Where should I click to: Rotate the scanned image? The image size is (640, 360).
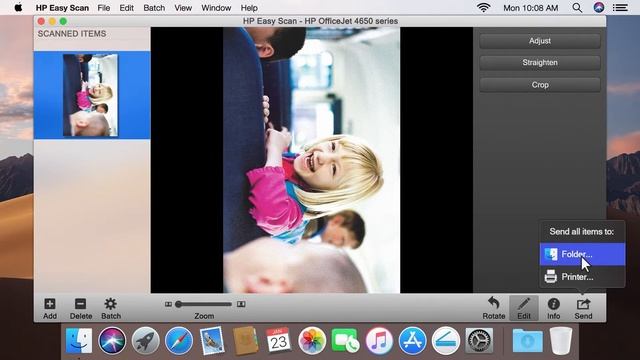[493, 303]
